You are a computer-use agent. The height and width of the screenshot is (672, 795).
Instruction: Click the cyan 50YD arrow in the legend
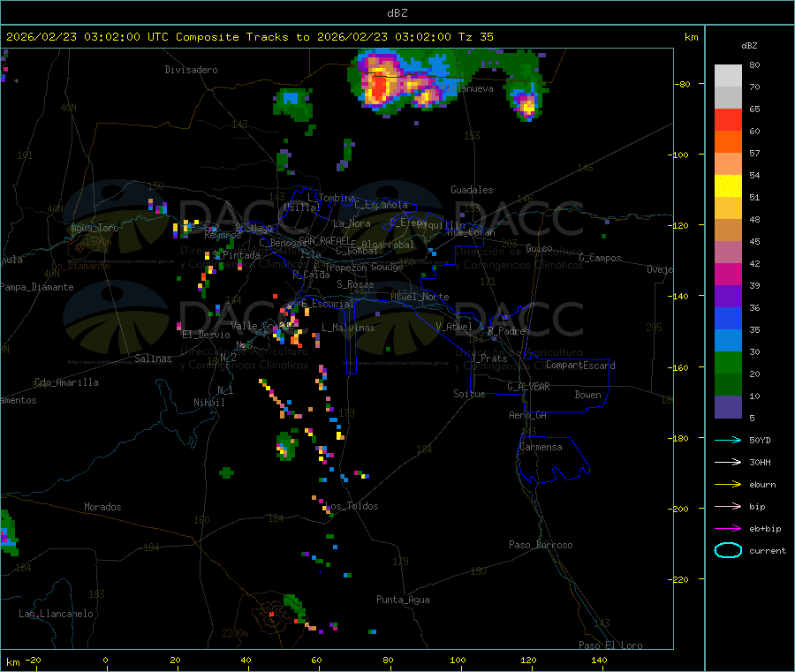pos(728,440)
